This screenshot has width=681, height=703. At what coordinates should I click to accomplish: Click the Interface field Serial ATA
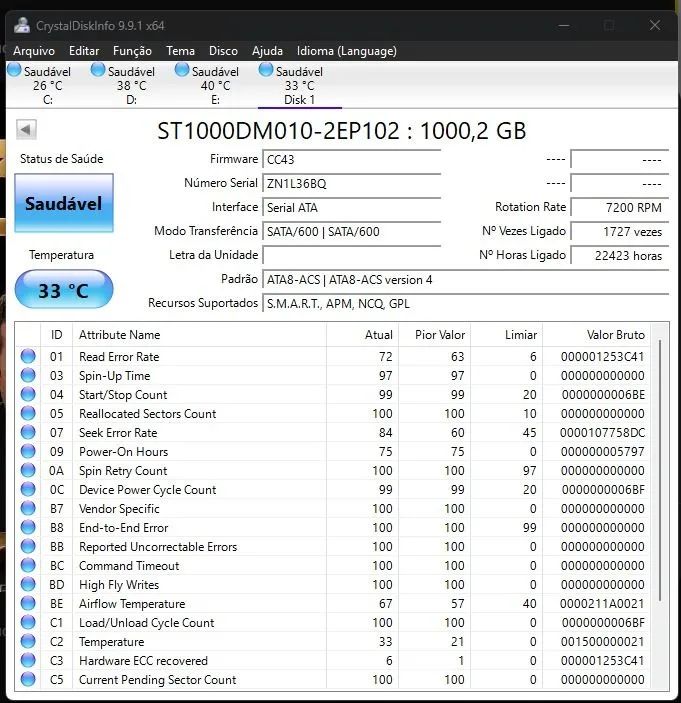click(x=351, y=208)
